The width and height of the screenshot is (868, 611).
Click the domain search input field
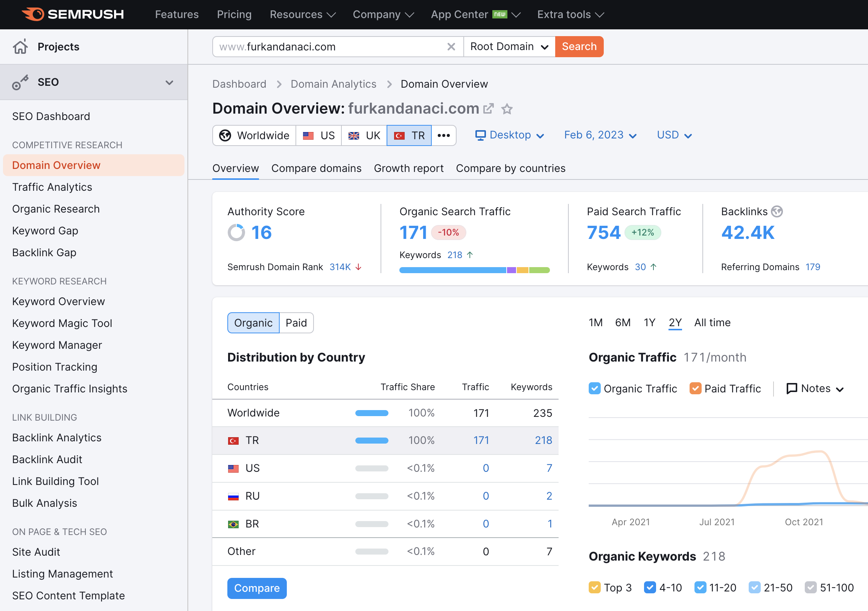329,46
